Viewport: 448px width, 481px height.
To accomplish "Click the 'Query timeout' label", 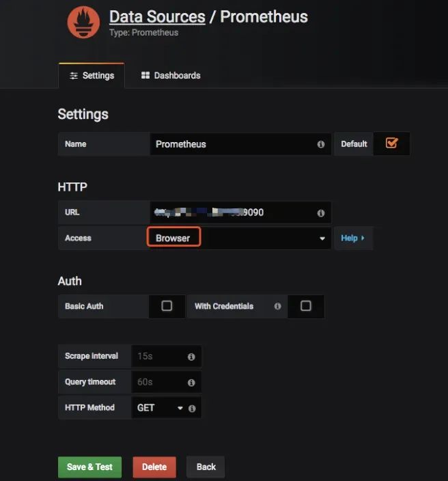I will tap(90, 382).
